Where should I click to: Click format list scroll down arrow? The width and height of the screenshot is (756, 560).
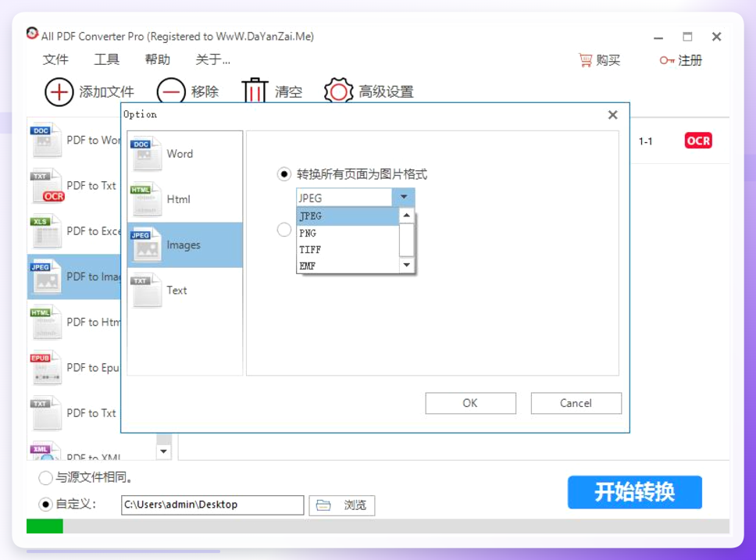click(406, 265)
